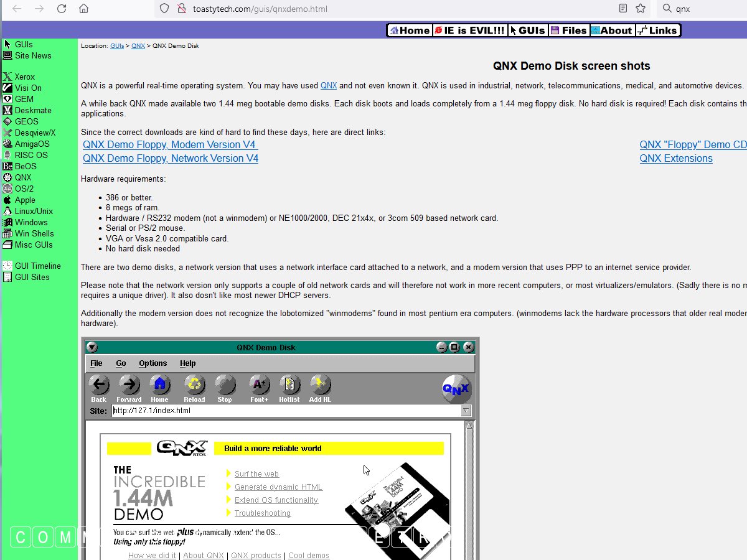Open the Apple GUIs sidebar entry

(x=24, y=200)
